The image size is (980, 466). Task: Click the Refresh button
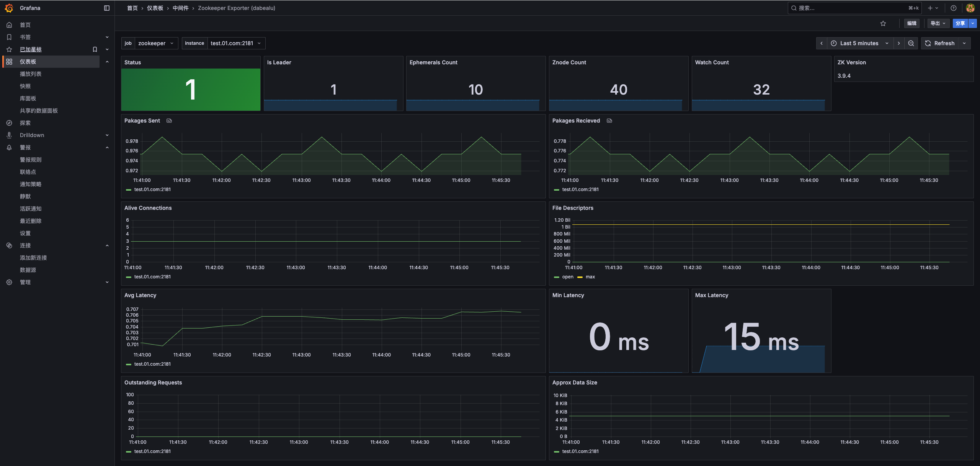pyautogui.click(x=940, y=43)
